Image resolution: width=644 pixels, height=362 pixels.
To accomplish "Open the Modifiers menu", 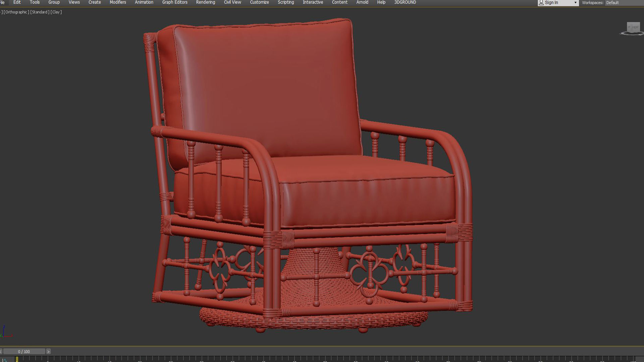I will [x=118, y=2].
